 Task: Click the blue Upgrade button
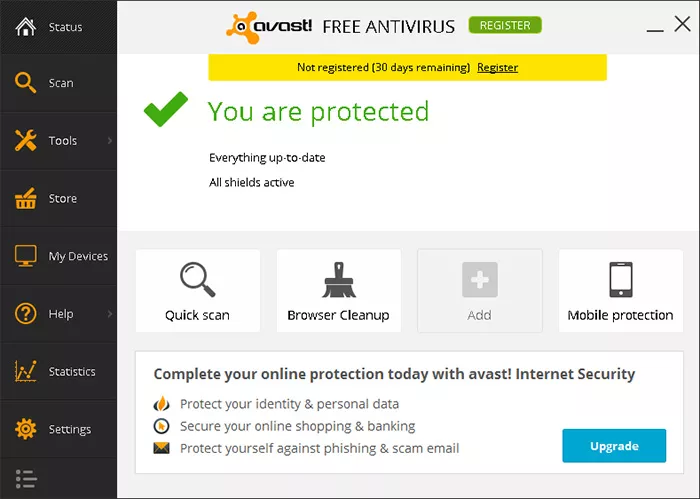(x=614, y=445)
